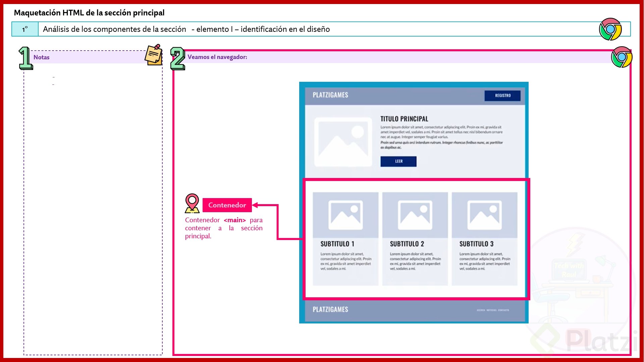Click the '1°' step cell
The width and height of the screenshot is (644, 362).
coord(25,29)
